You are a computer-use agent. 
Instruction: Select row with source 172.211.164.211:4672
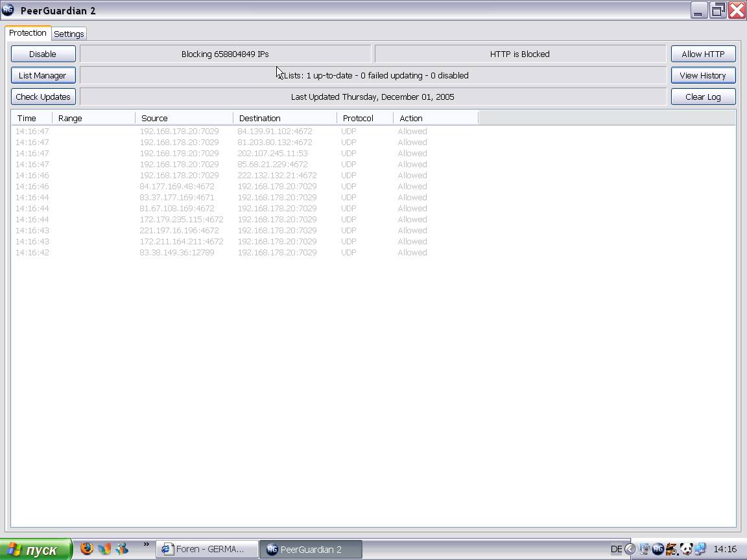[373, 241]
